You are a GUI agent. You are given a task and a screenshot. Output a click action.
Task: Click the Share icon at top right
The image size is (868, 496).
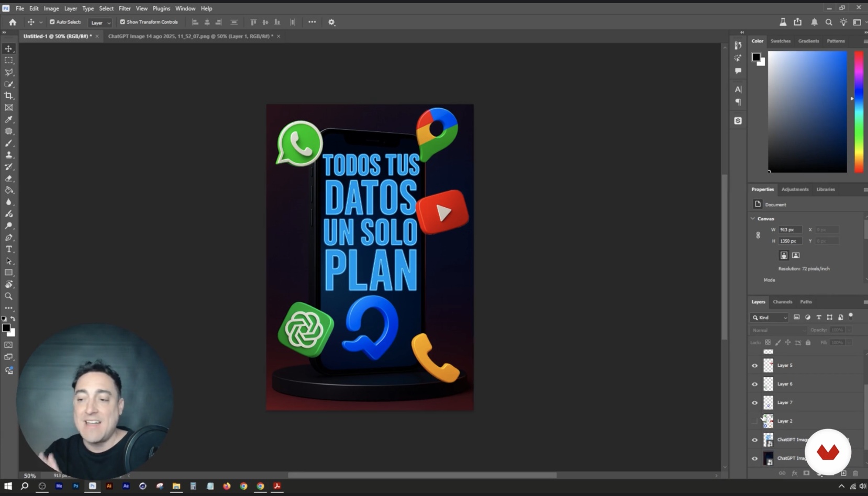click(x=797, y=22)
